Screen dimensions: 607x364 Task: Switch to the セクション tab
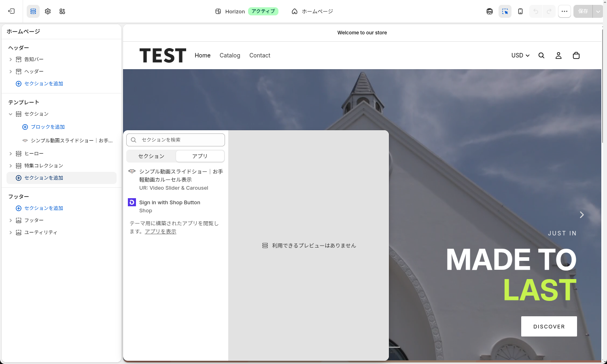[x=151, y=156]
